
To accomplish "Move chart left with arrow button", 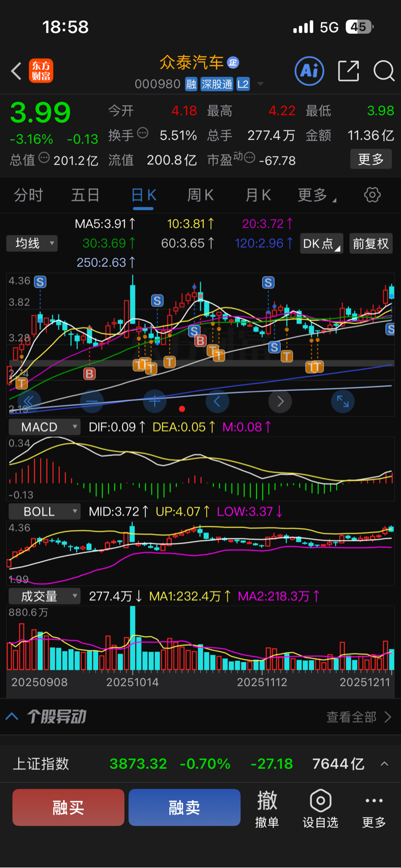I will (x=217, y=401).
